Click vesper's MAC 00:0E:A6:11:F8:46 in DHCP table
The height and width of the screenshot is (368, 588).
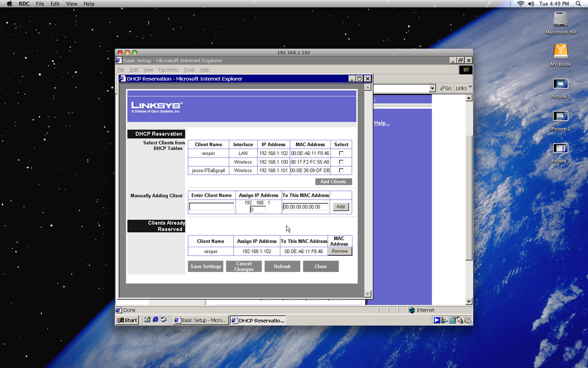coord(310,153)
